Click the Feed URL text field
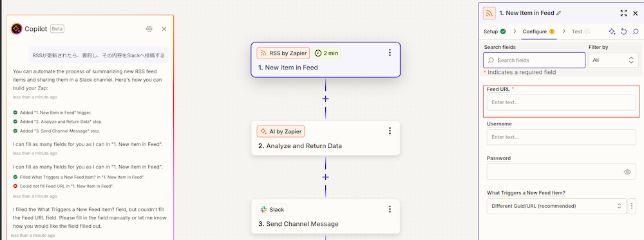The height and width of the screenshot is (240, 644). (561, 102)
